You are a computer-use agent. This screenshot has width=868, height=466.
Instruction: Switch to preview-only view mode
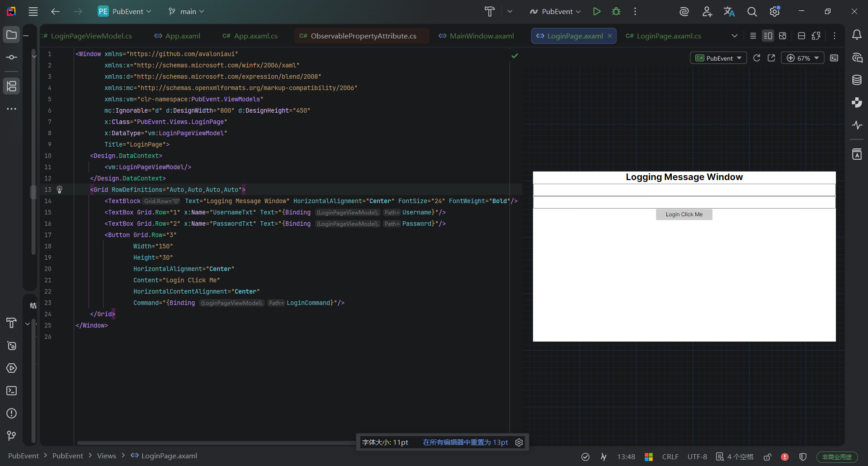point(783,36)
